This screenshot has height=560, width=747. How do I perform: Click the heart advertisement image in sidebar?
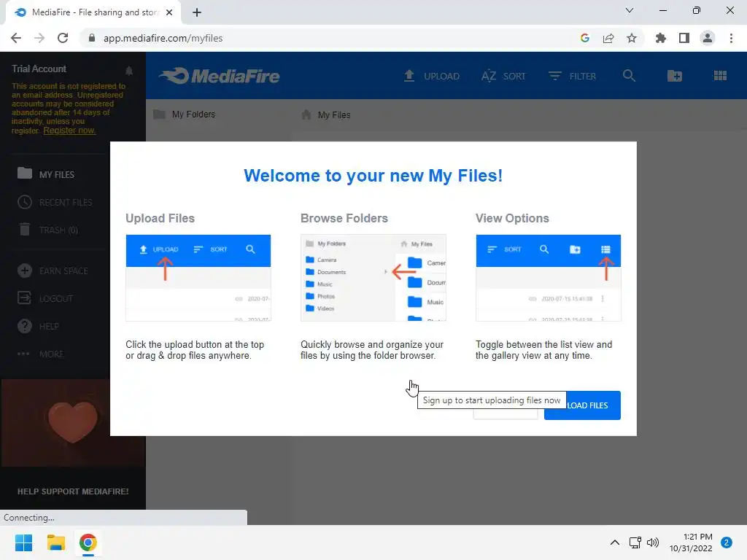click(72, 423)
